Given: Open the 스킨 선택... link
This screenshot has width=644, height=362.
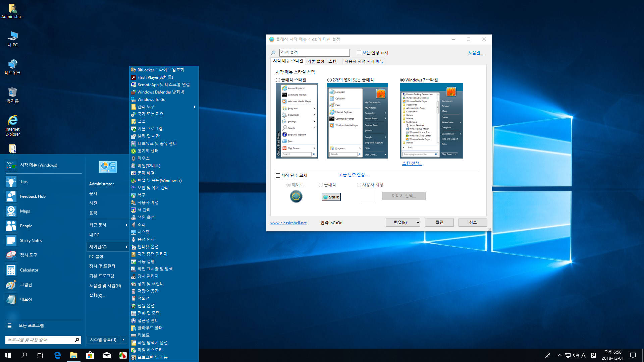Looking at the screenshot, I should 412,164.
